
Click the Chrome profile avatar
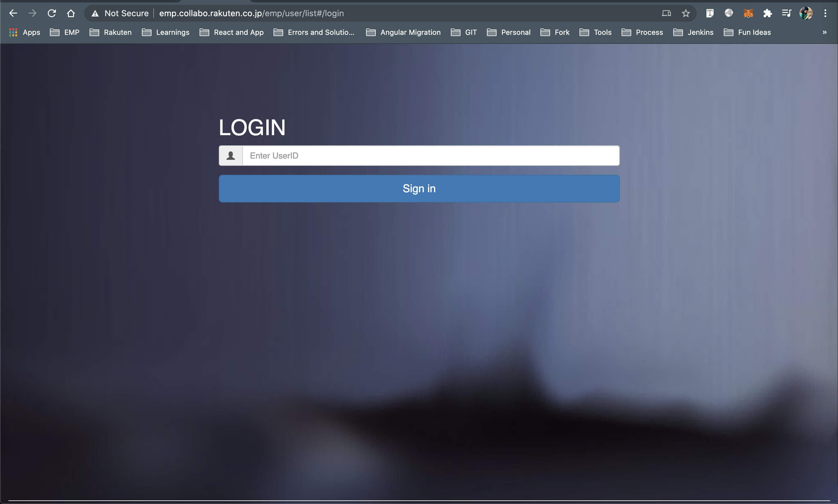(806, 13)
